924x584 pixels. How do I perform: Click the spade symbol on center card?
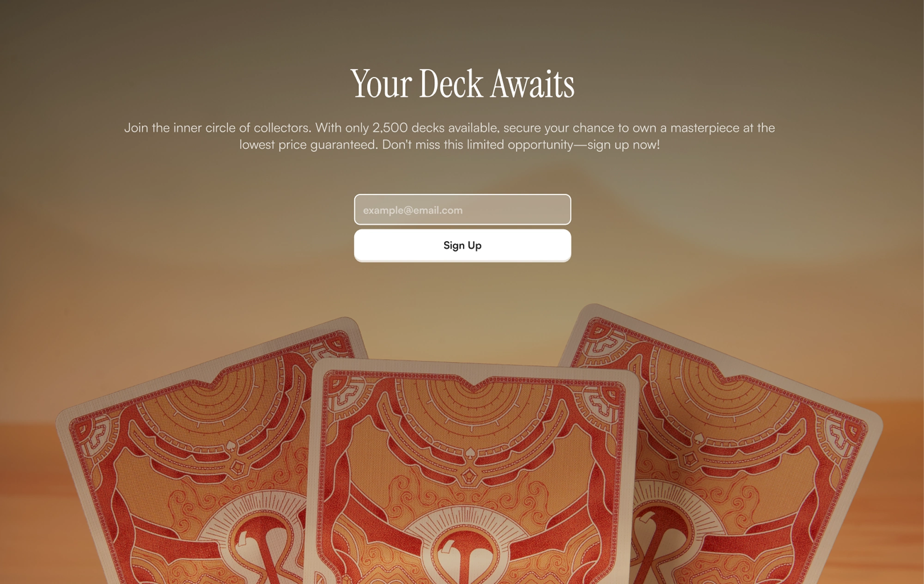tap(470, 453)
